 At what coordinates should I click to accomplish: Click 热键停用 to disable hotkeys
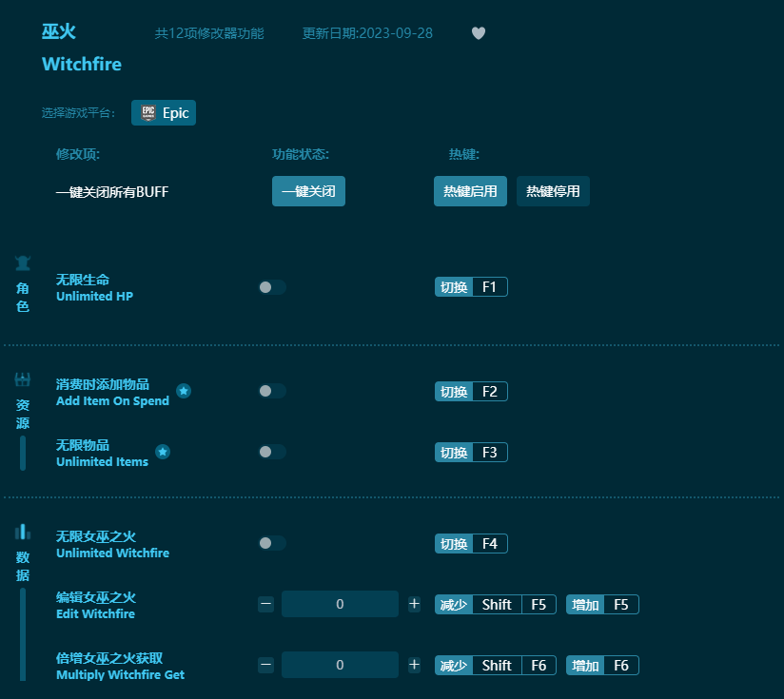pos(553,191)
